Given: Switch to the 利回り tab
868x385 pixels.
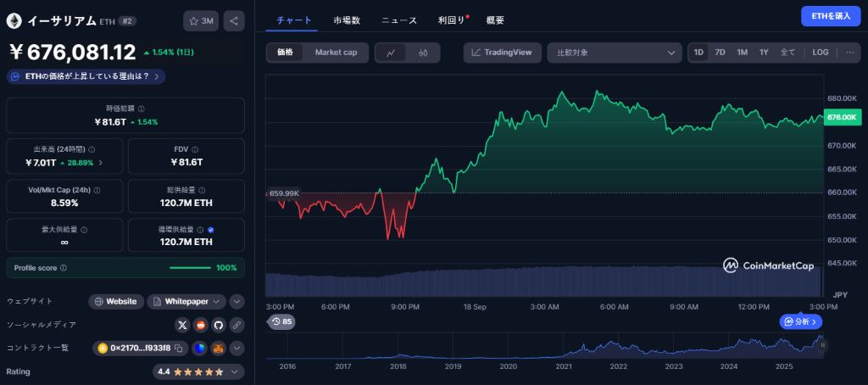Looking at the screenshot, I should click(451, 20).
